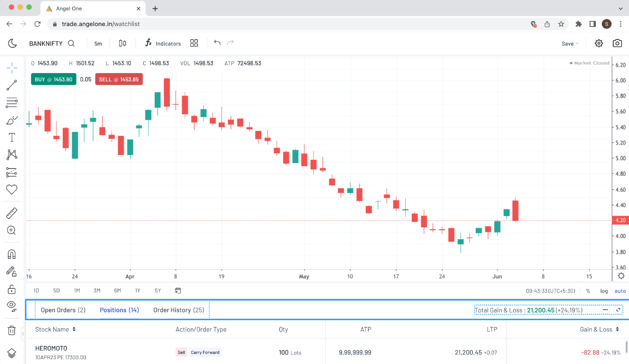Toggle log scale on the chart
Image resolution: width=629 pixels, height=364 pixels.
pos(604,291)
